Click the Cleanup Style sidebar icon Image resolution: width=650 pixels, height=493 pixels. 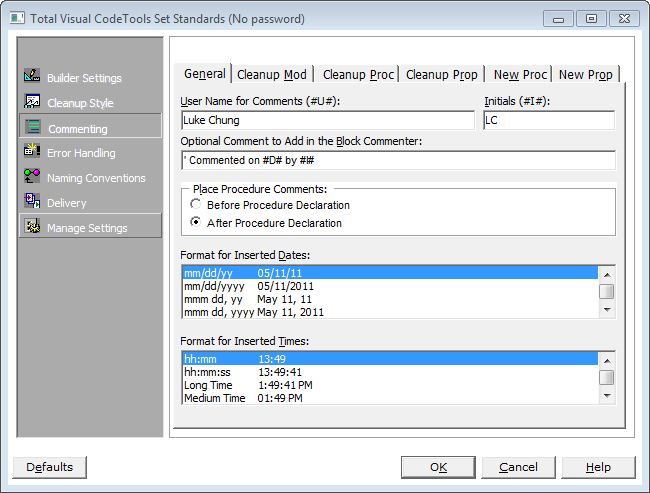[32, 101]
